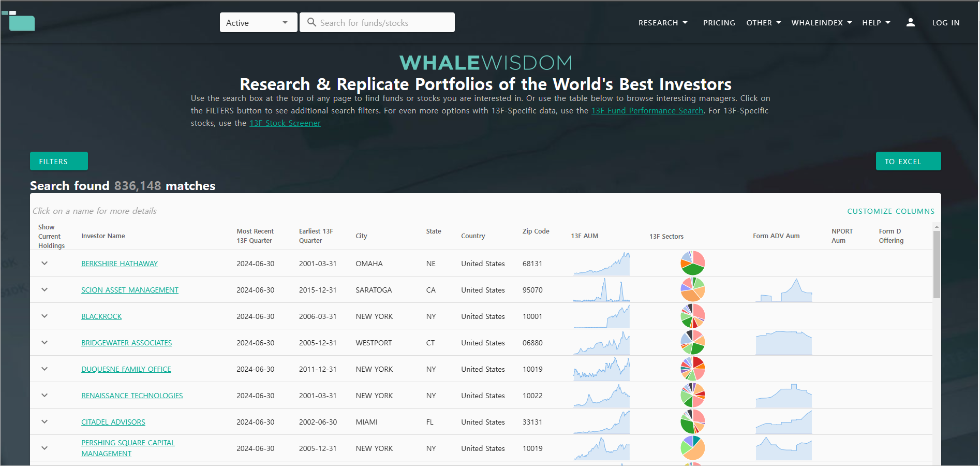Open Berkshire Hathaway 13F AUM sparkline
Screen dimensions: 980x466
[x=601, y=264]
